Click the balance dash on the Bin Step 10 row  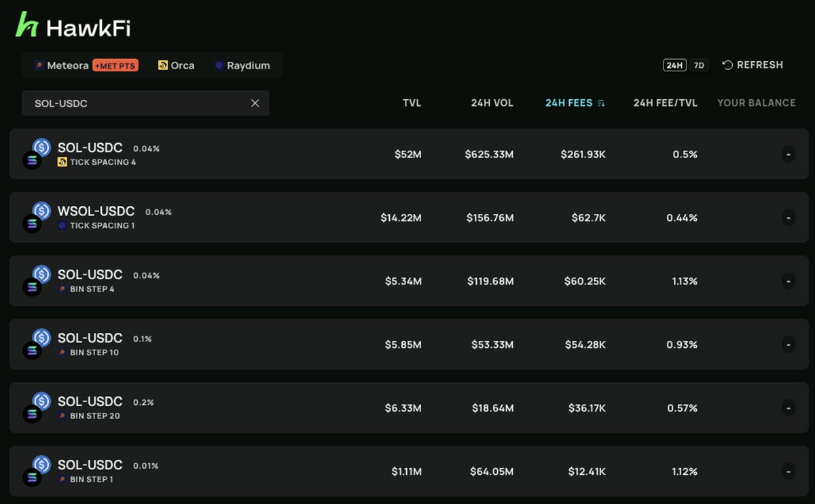click(788, 344)
